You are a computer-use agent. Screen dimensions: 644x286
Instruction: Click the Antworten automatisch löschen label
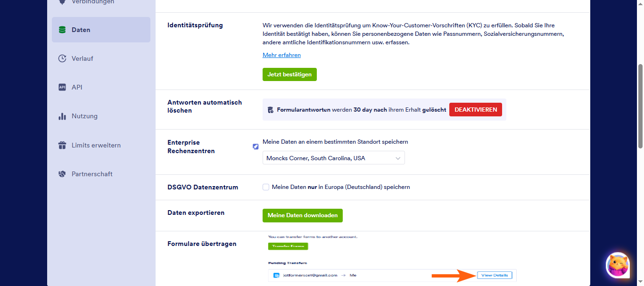tap(205, 106)
